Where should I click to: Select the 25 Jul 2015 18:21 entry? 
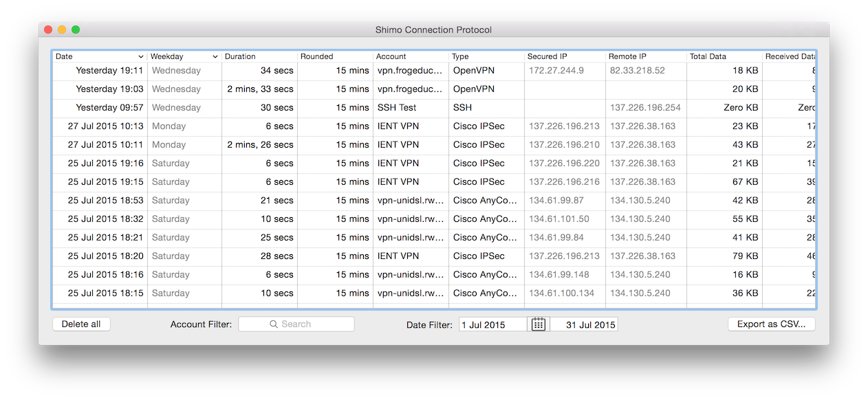click(x=434, y=238)
